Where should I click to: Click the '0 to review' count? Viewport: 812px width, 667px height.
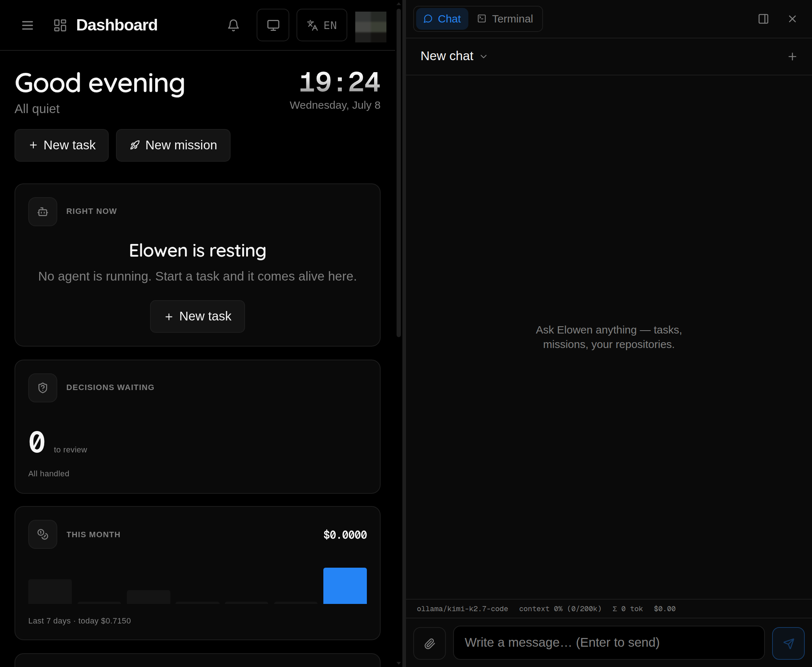click(58, 443)
